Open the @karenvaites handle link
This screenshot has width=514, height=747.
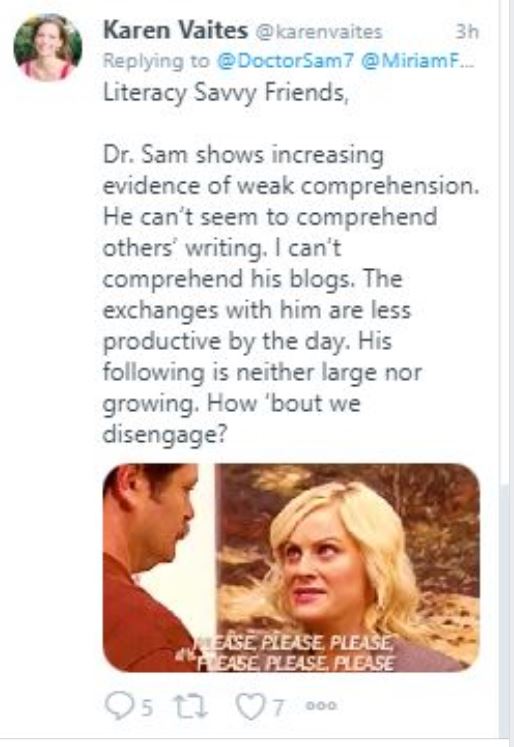click(x=319, y=32)
